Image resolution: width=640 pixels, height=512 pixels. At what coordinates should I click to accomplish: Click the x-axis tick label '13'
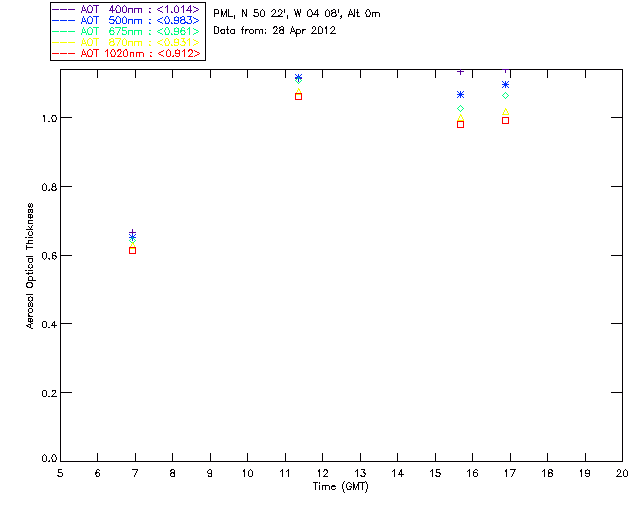click(360, 473)
